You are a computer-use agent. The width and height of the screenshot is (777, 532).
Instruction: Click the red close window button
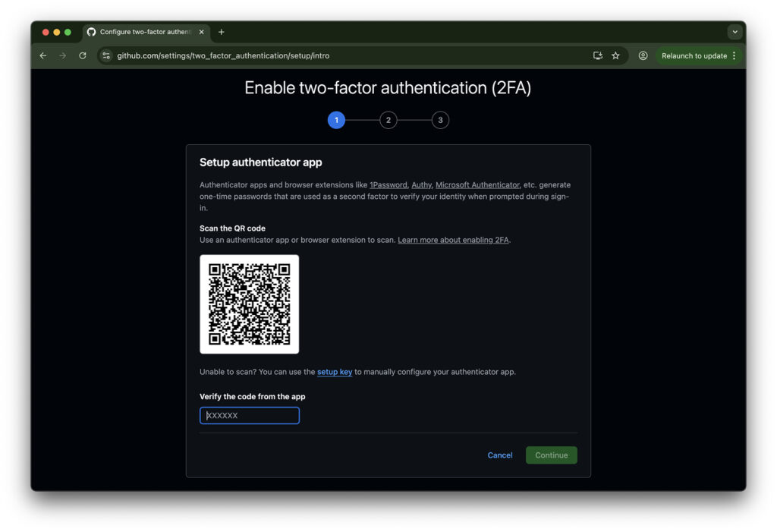(x=46, y=32)
